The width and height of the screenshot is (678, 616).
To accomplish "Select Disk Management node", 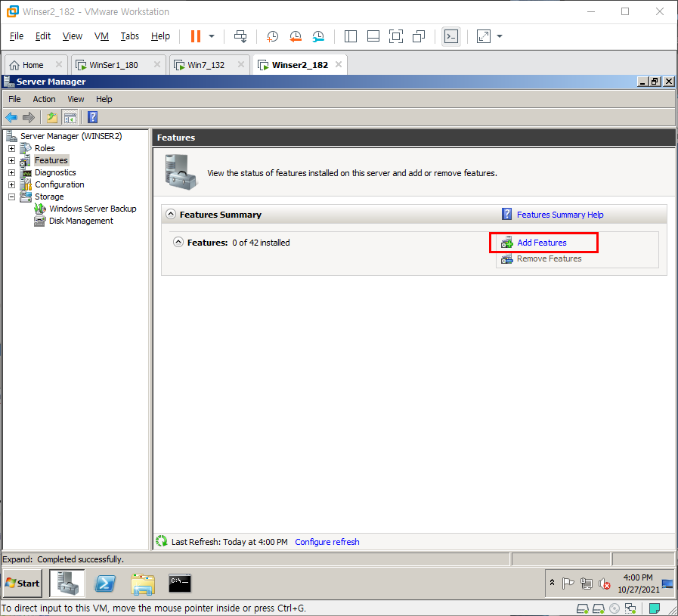I will (x=81, y=221).
